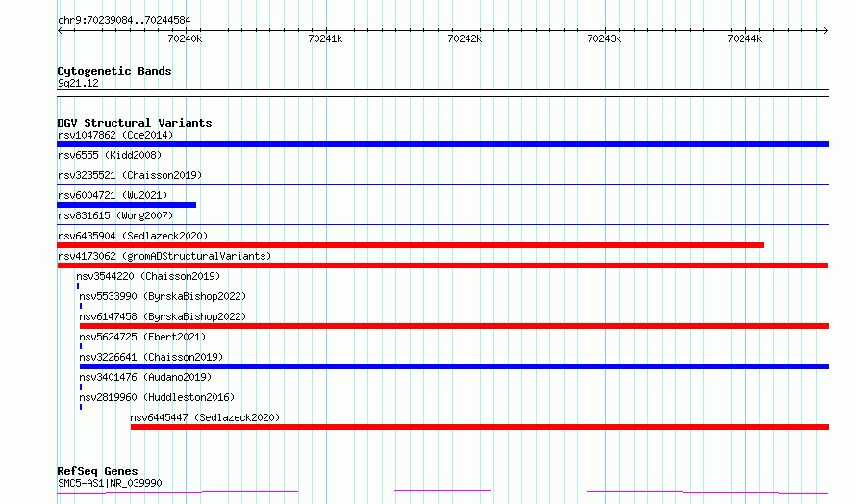Click the right arrow of the ruler

coord(825,31)
